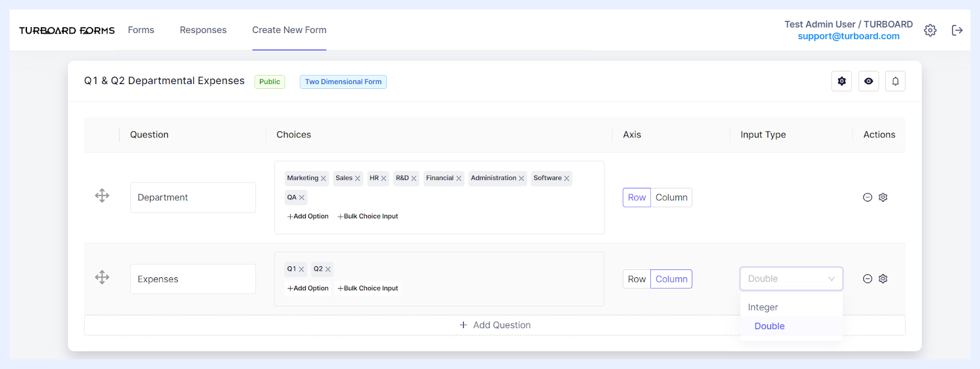Remove the Marketing choice tag
Screen dimensions: 980x369
click(x=324, y=178)
